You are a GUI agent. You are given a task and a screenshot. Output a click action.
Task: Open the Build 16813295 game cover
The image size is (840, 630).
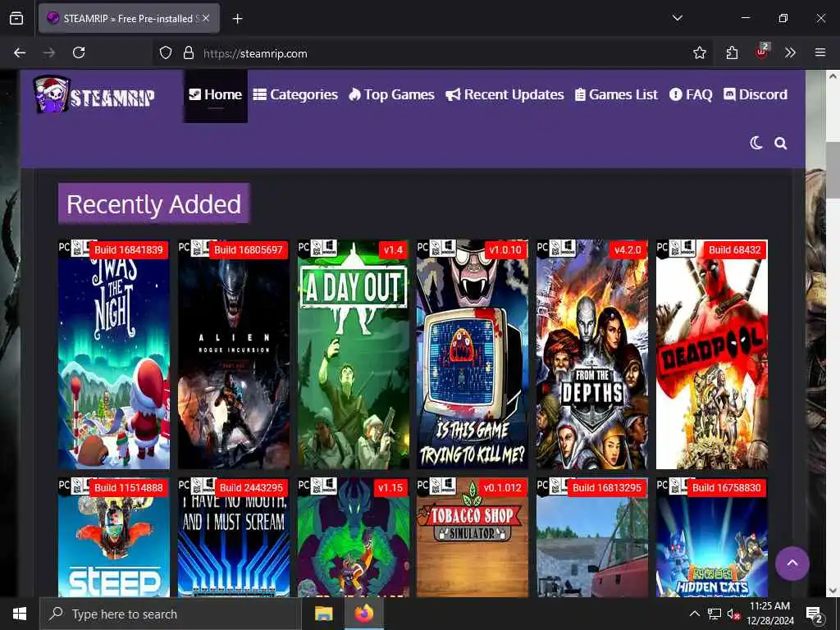pyautogui.click(x=592, y=537)
